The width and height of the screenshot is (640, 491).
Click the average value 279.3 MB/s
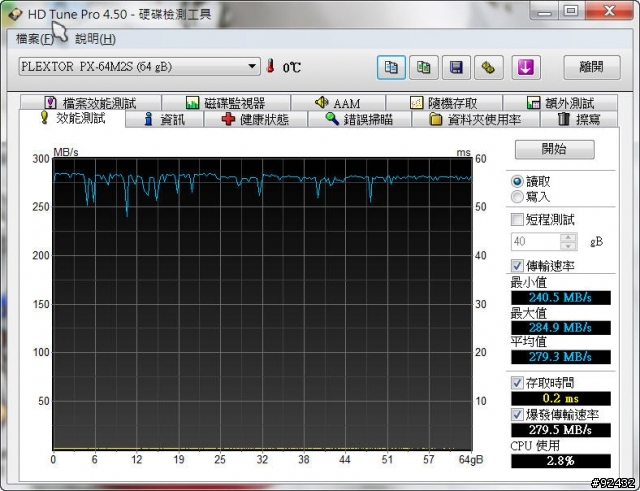coord(561,357)
